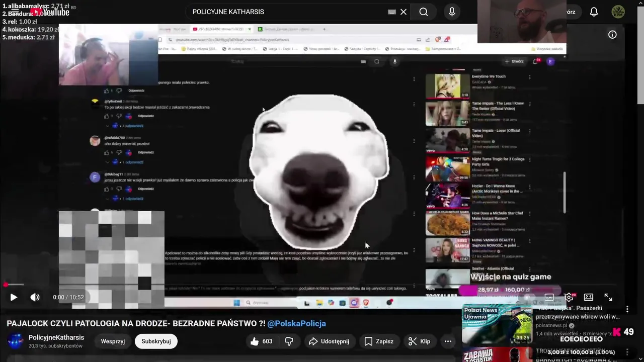Open the on-screen keyboard in search

[391, 12]
